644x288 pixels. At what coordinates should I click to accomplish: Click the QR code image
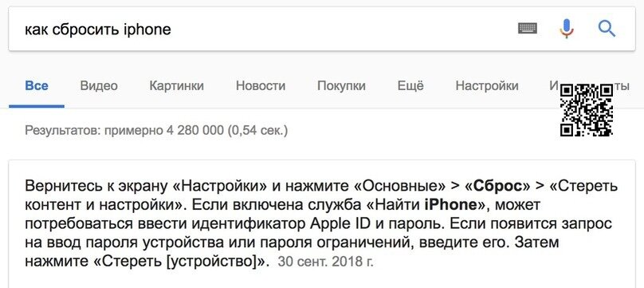tap(587, 109)
